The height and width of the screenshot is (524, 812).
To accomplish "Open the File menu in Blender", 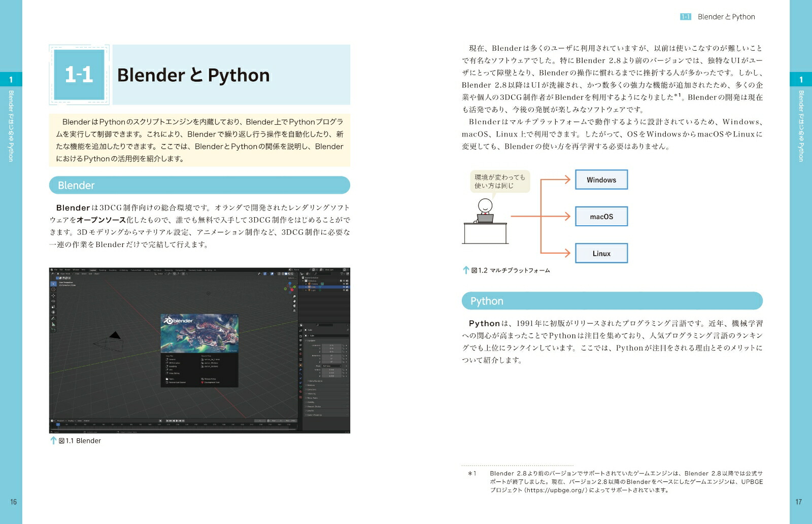I will (56, 269).
